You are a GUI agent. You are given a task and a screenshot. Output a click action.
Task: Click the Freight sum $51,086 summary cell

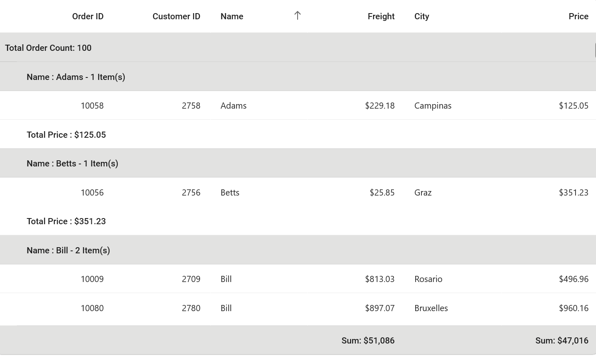point(368,341)
